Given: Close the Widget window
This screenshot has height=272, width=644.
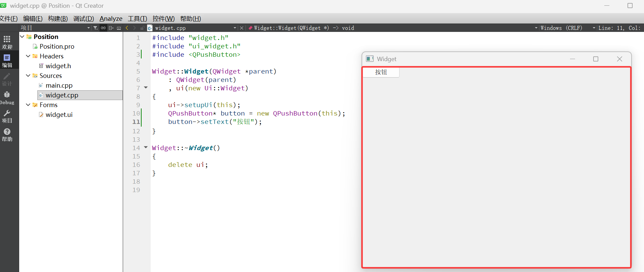Looking at the screenshot, I should coord(619,59).
